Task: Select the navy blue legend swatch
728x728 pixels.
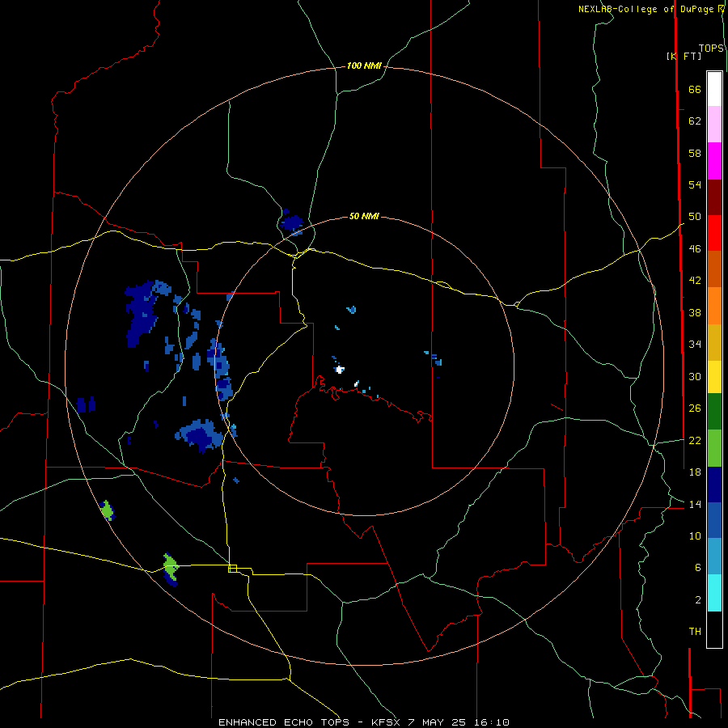Action: point(714,485)
